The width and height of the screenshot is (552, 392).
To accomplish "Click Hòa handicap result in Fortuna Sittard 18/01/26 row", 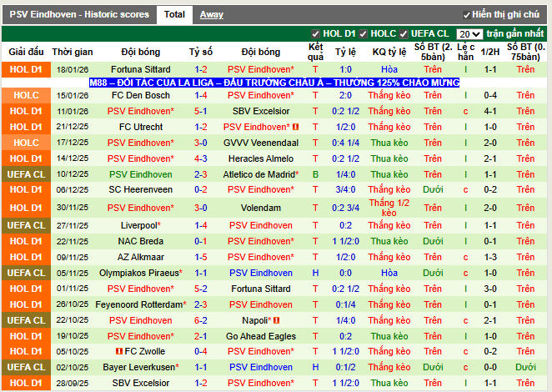I will click(x=389, y=69).
